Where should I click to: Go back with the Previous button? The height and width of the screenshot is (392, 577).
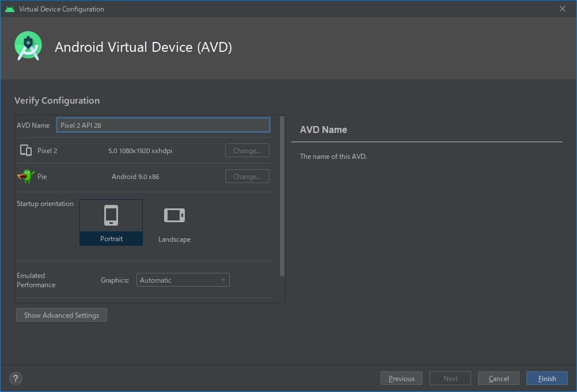coord(401,378)
